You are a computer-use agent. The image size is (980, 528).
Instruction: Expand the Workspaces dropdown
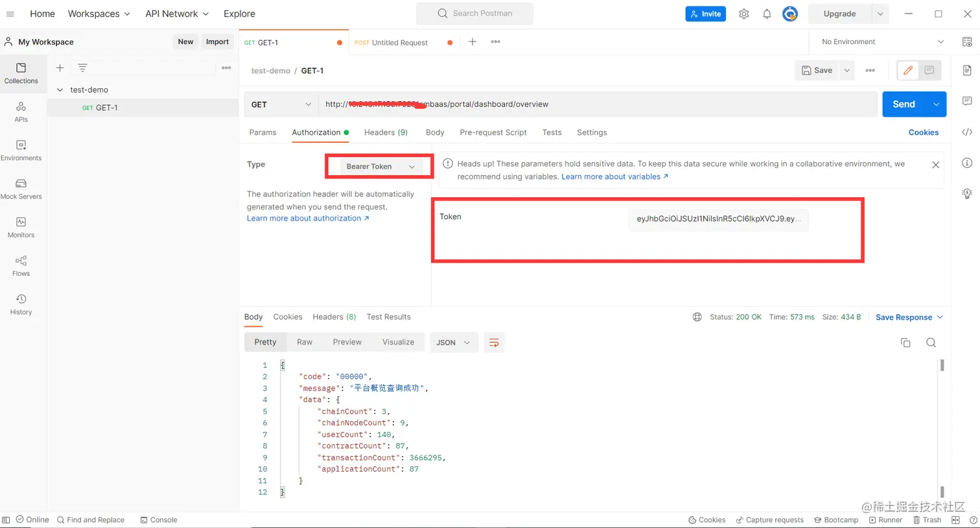99,14
